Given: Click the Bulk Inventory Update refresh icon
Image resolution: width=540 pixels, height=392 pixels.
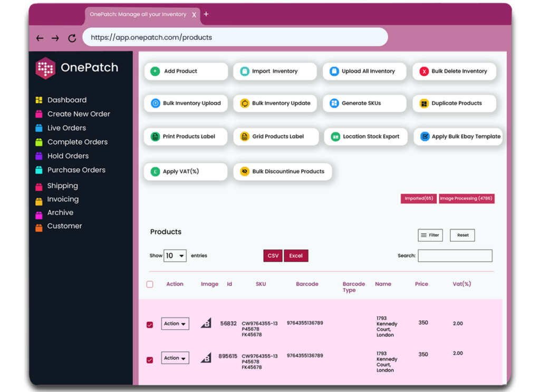Looking at the screenshot, I should (244, 103).
